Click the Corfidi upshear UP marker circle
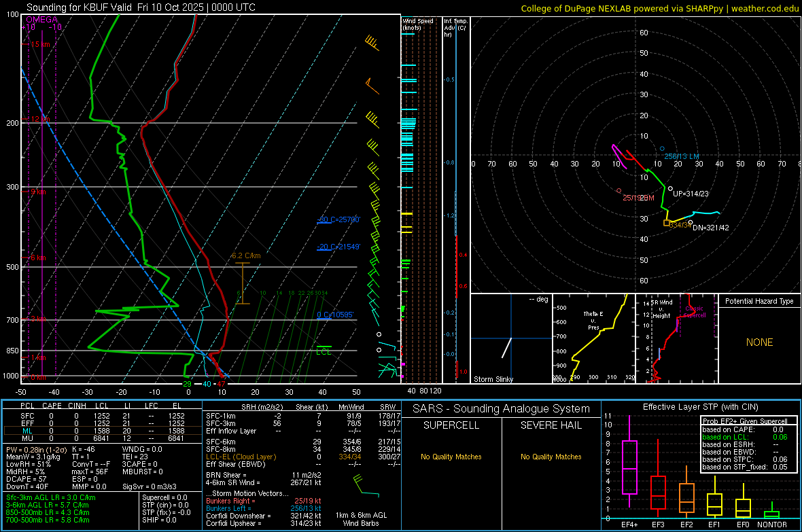This screenshot has width=802, height=532. click(x=671, y=189)
